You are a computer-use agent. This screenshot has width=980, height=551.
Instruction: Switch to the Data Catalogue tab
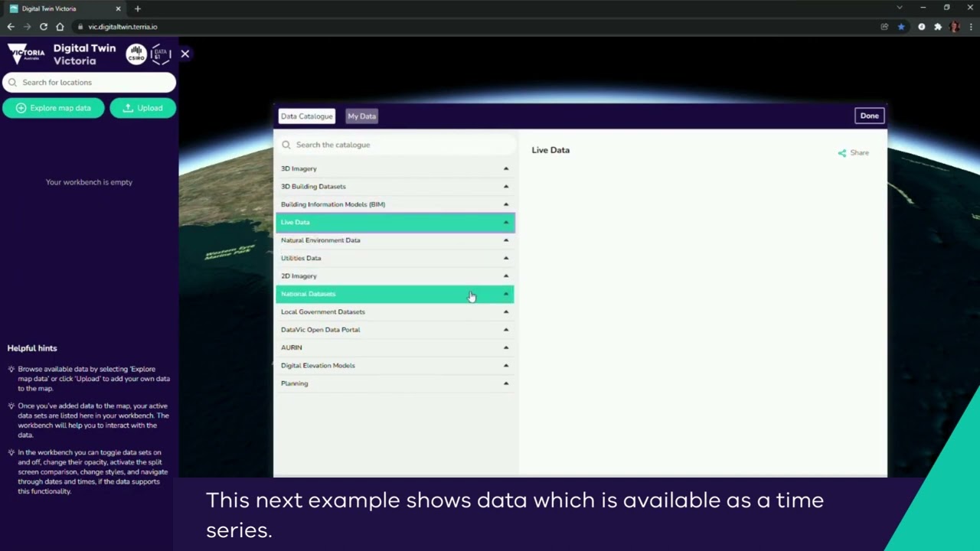pos(306,116)
